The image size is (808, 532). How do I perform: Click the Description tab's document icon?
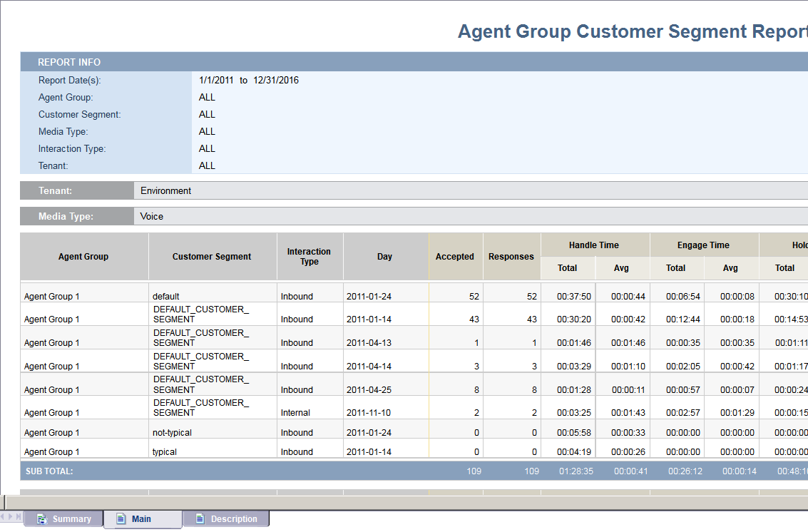click(x=200, y=518)
